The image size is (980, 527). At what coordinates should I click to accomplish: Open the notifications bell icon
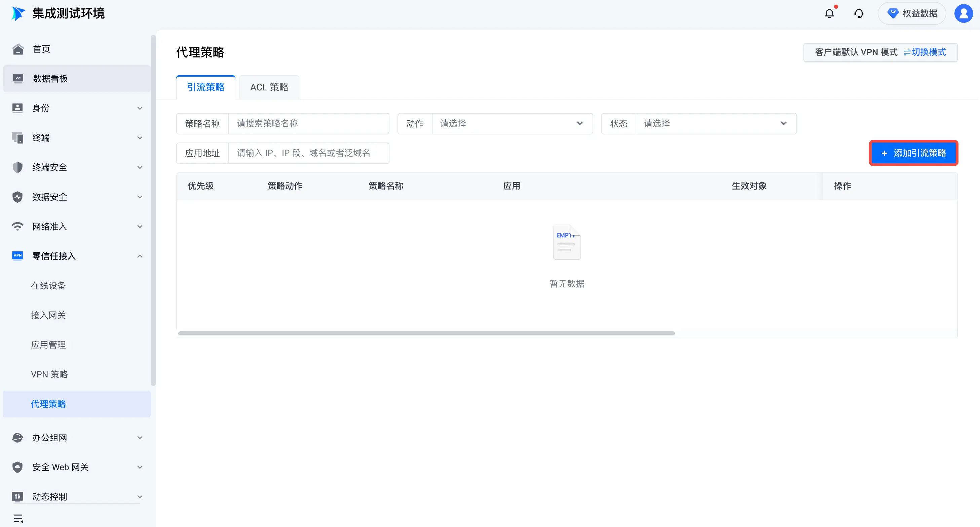click(x=829, y=14)
